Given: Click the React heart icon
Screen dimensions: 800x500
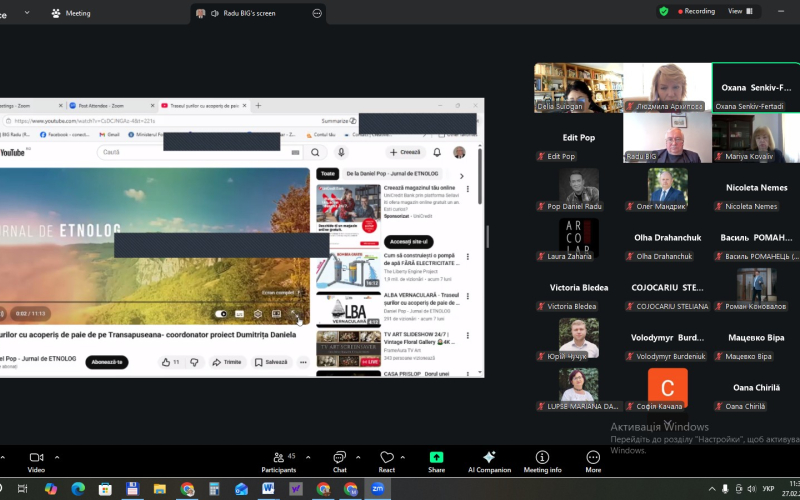Looking at the screenshot, I should coord(386,459).
